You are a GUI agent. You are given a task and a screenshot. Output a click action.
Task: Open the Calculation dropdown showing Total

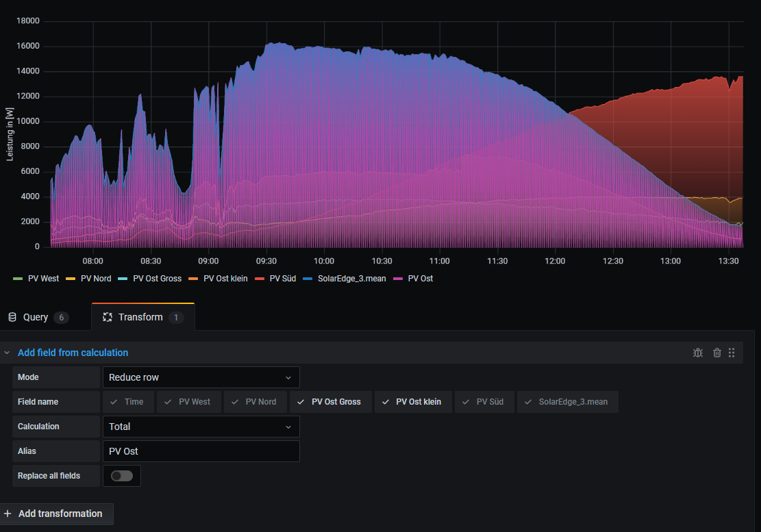coord(201,427)
